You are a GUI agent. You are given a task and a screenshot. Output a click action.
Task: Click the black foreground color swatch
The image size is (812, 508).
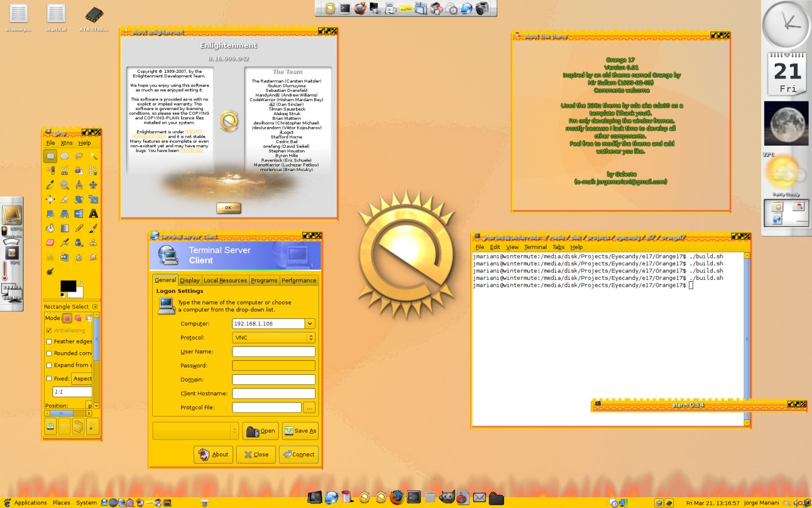[x=68, y=286]
